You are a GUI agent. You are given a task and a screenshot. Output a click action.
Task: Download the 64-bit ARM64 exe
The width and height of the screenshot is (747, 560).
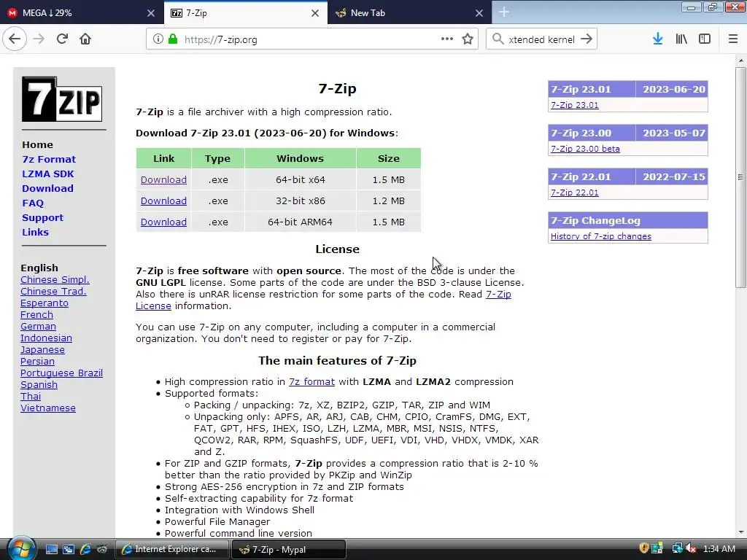click(x=163, y=222)
